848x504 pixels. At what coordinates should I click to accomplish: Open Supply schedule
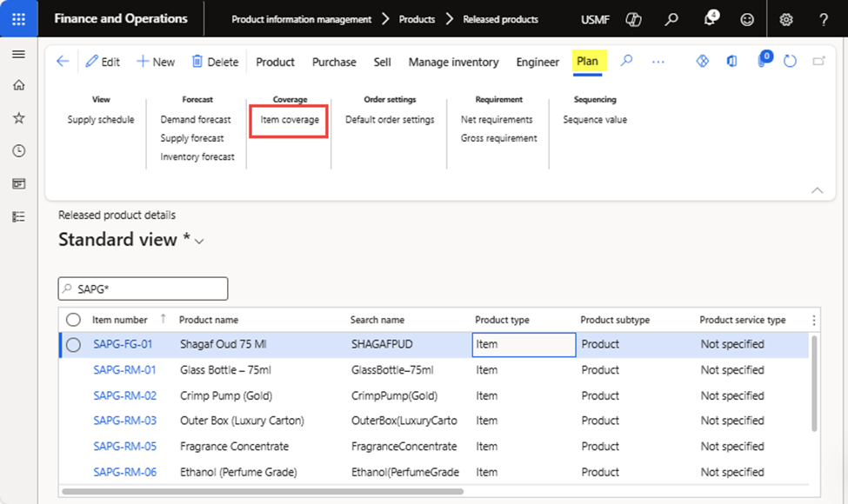coord(101,120)
